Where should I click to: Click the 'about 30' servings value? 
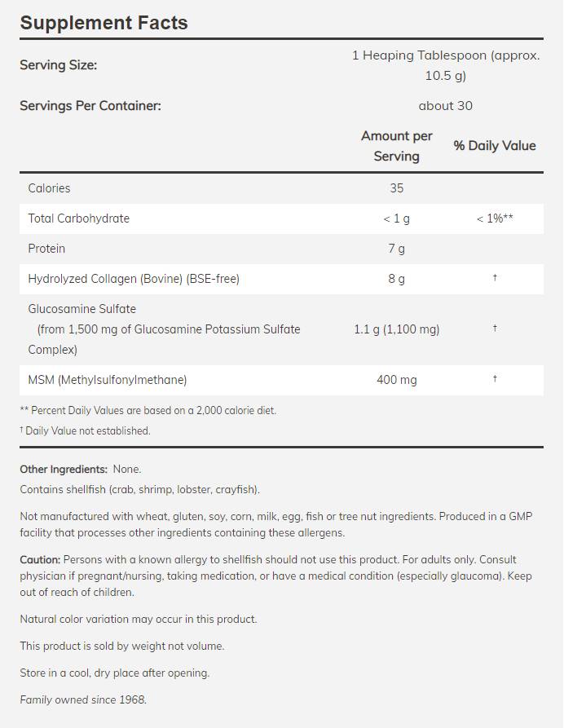click(x=445, y=106)
